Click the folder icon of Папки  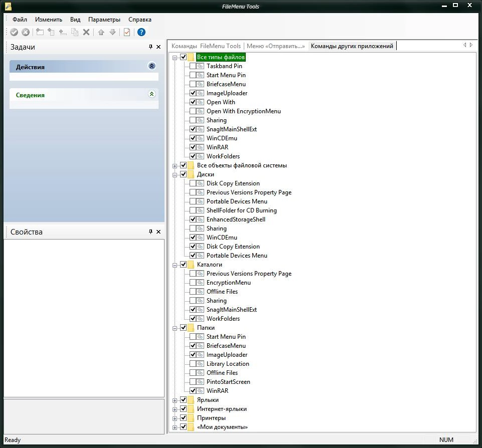coord(191,328)
